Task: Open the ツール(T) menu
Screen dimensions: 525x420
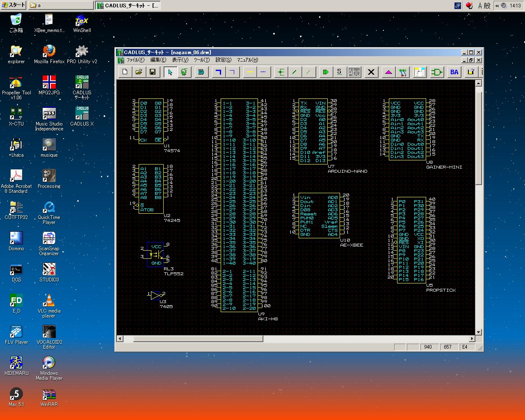Action: click(202, 60)
